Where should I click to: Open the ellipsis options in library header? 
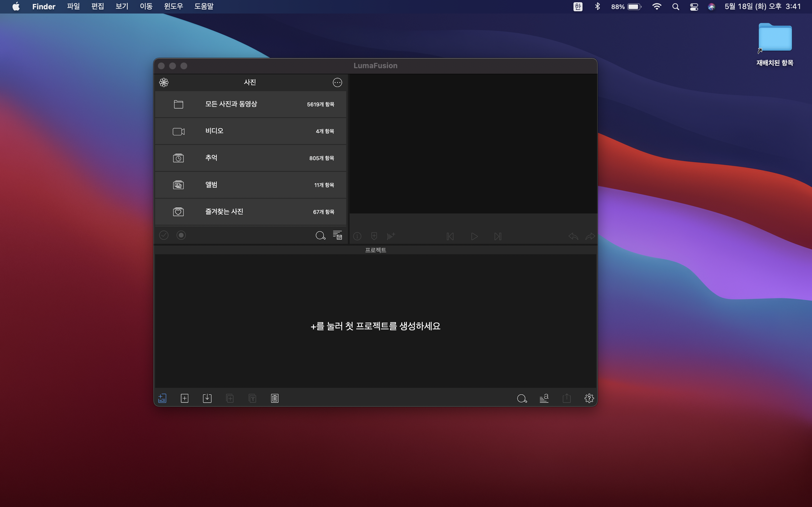pyautogui.click(x=337, y=83)
